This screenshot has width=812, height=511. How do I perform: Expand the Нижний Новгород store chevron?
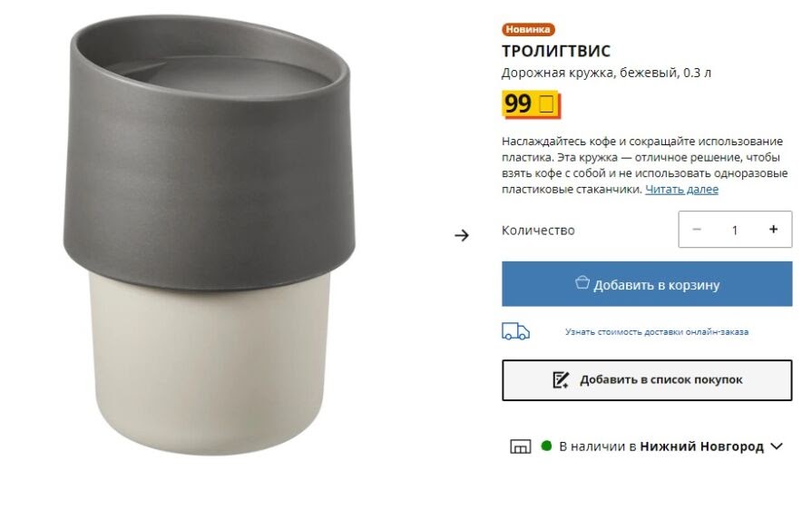click(777, 447)
